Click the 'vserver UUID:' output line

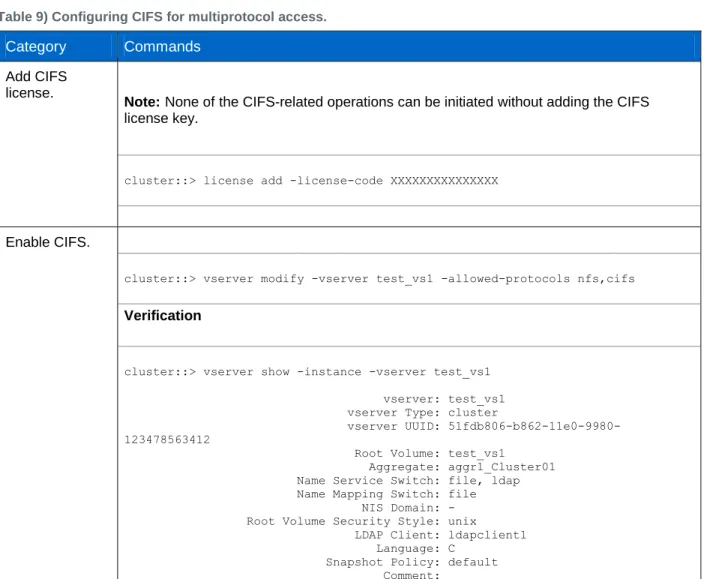(x=484, y=427)
